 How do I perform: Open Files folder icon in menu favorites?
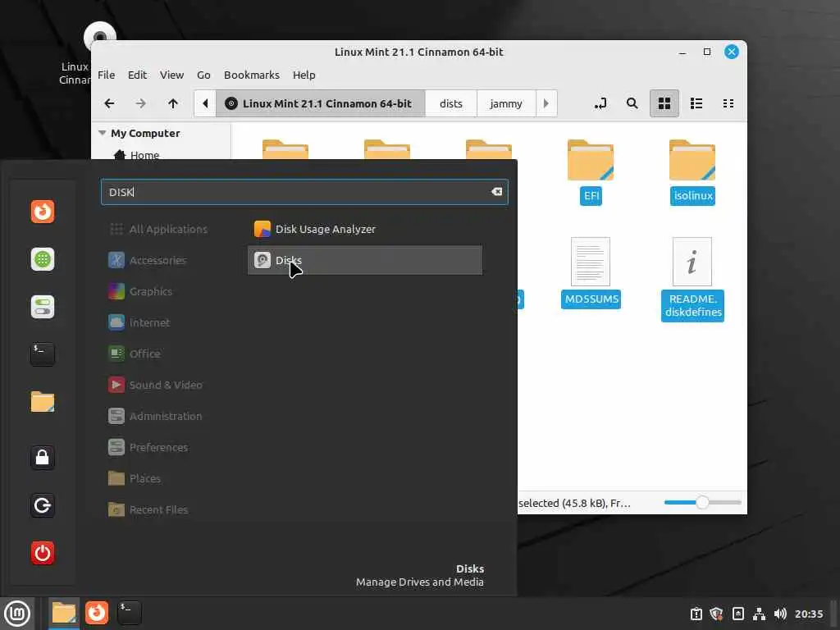tap(43, 402)
